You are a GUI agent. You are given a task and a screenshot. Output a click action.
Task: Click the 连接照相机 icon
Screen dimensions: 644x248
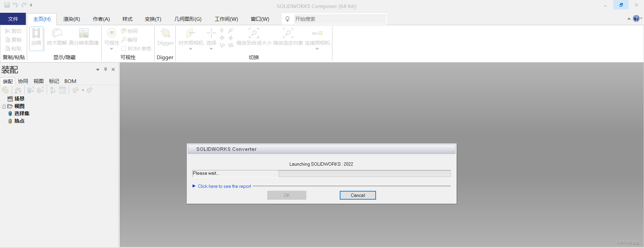[x=317, y=33]
